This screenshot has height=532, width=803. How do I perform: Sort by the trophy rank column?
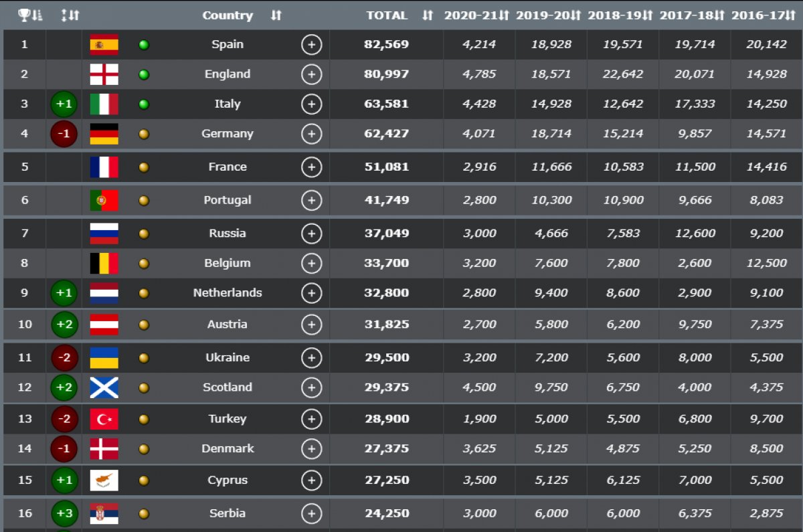click(30, 15)
